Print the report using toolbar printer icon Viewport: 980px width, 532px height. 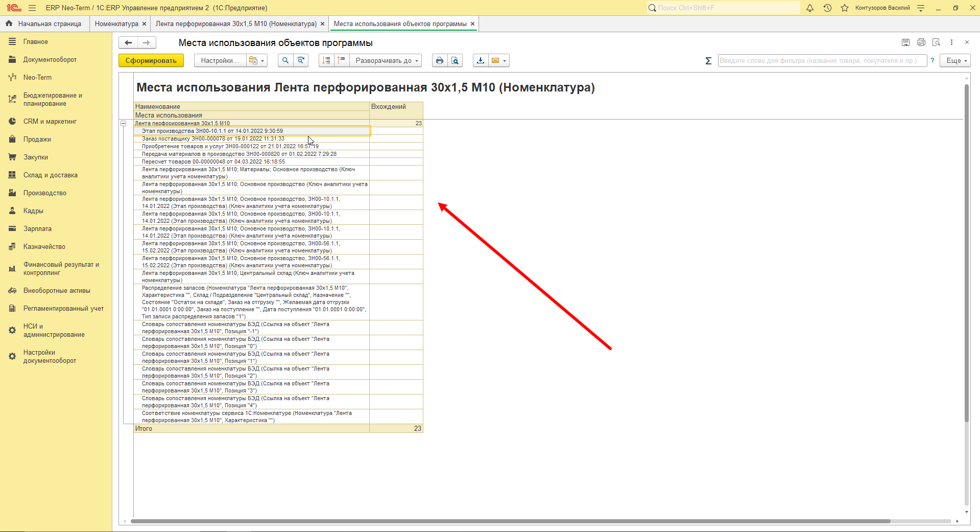coord(440,61)
